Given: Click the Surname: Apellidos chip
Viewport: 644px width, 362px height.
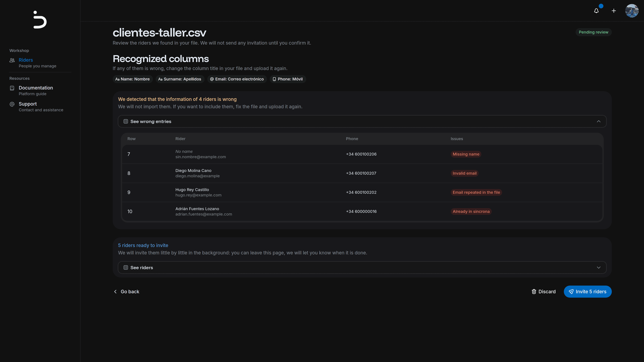Looking at the screenshot, I should [x=180, y=79].
